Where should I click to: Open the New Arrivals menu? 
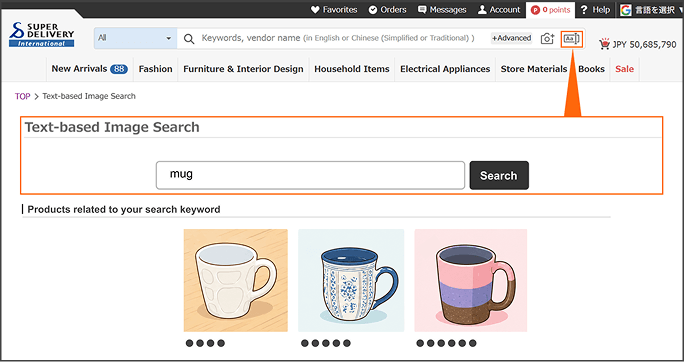(x=89, y=69)
